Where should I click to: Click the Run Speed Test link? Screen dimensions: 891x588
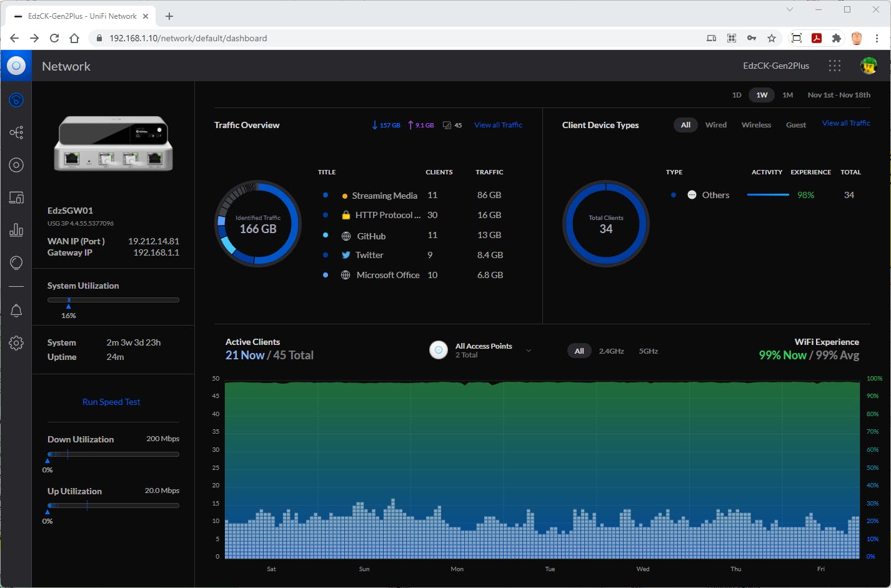pos(111,402)
